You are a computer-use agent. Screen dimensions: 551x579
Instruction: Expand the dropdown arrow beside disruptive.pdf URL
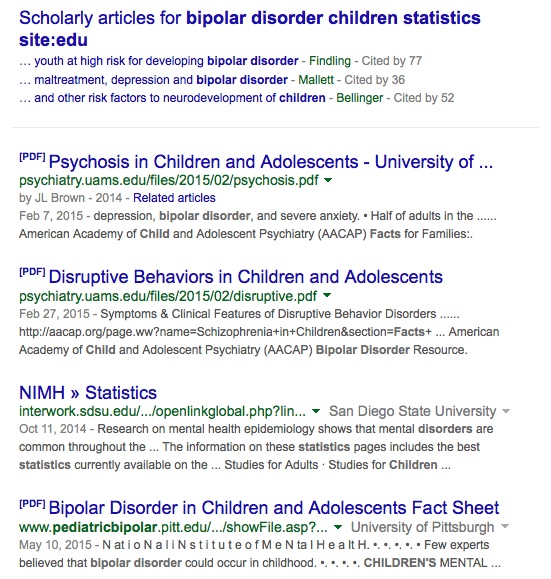(x=327, y=295)
